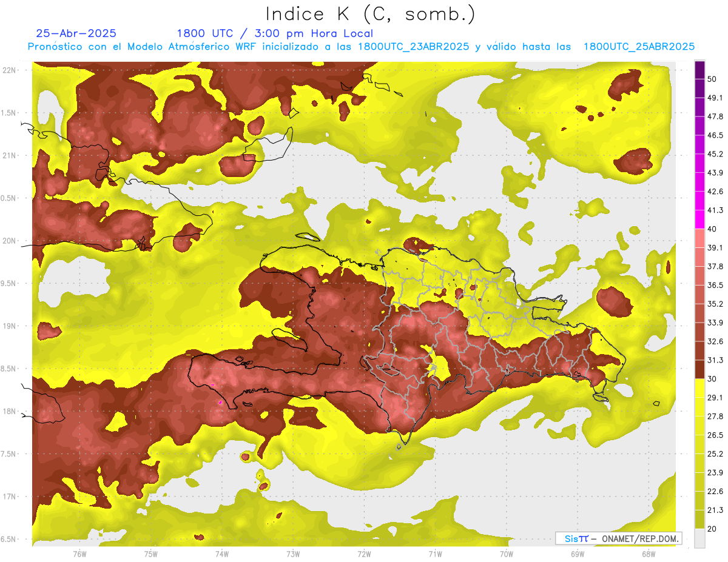The width and height of the screenshot is (728, 562).
Task: Click the "72W" longitude label
Action: pyautogui.click(x=364, y=554)
